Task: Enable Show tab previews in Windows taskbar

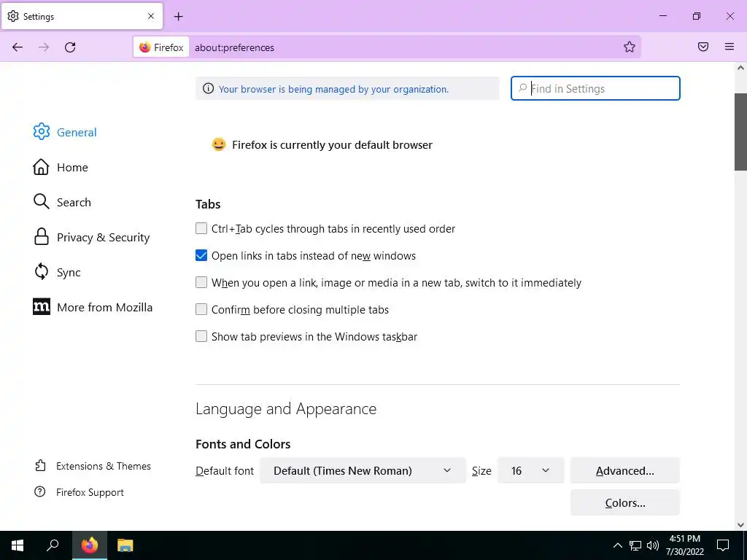Action: [201, 337]
